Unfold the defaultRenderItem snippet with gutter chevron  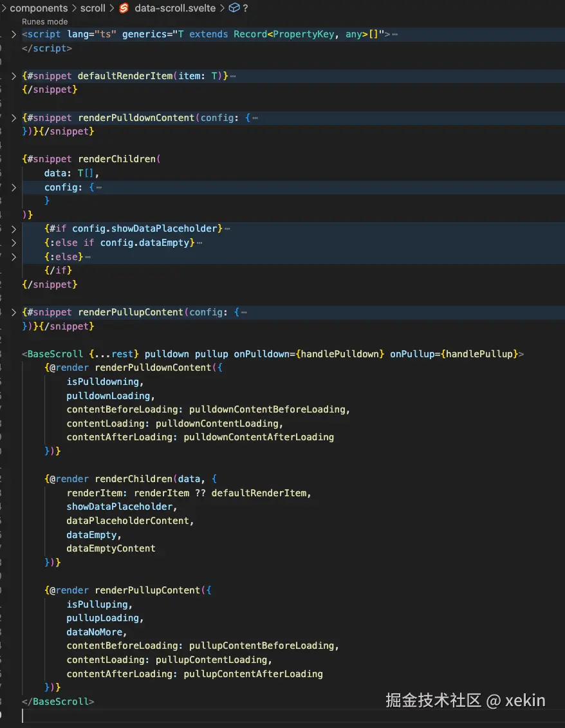(14, 76)
